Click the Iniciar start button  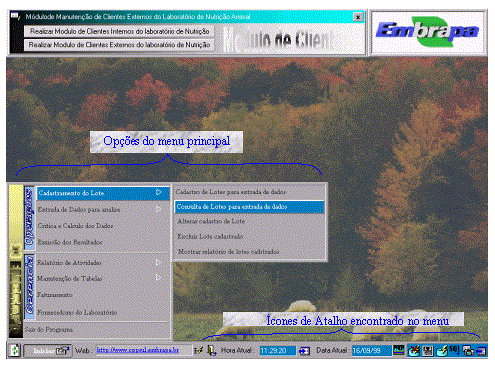[x=48, y=351]
